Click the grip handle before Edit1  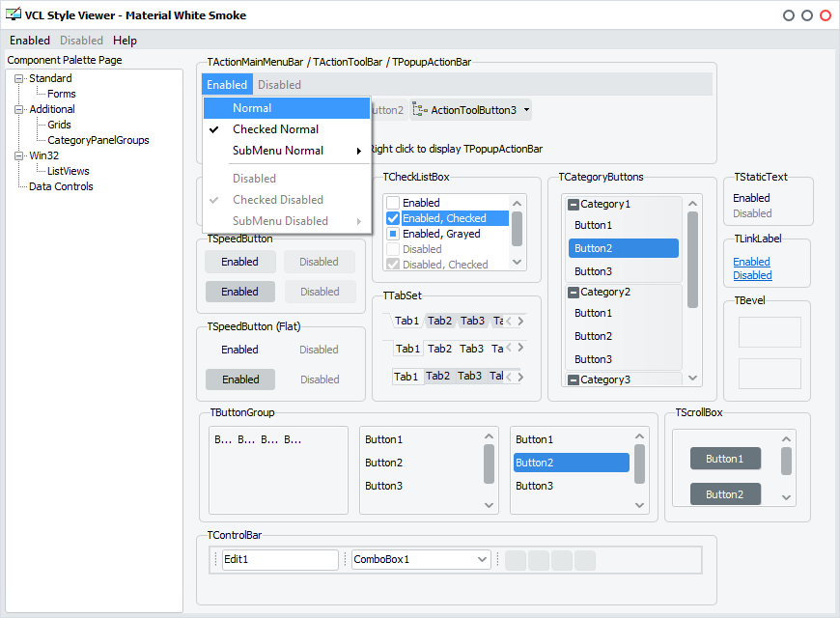(216, 559)
